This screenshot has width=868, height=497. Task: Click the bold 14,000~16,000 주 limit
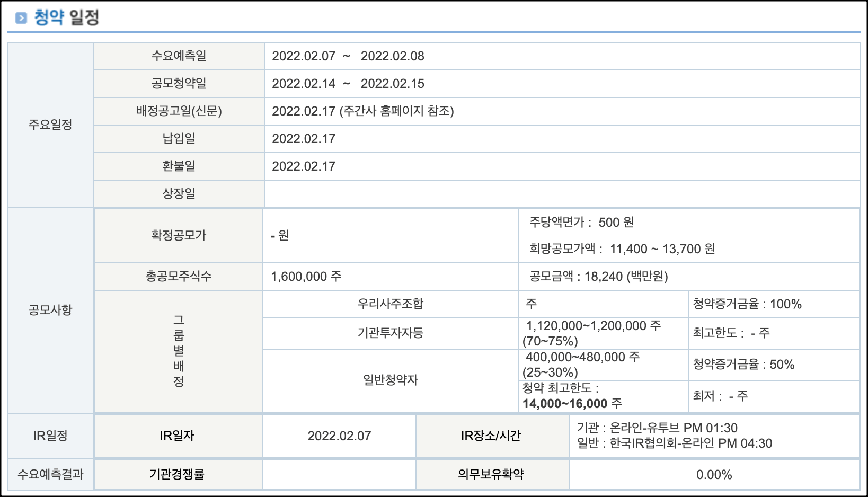pyautogui.click(x=572, y=404)
